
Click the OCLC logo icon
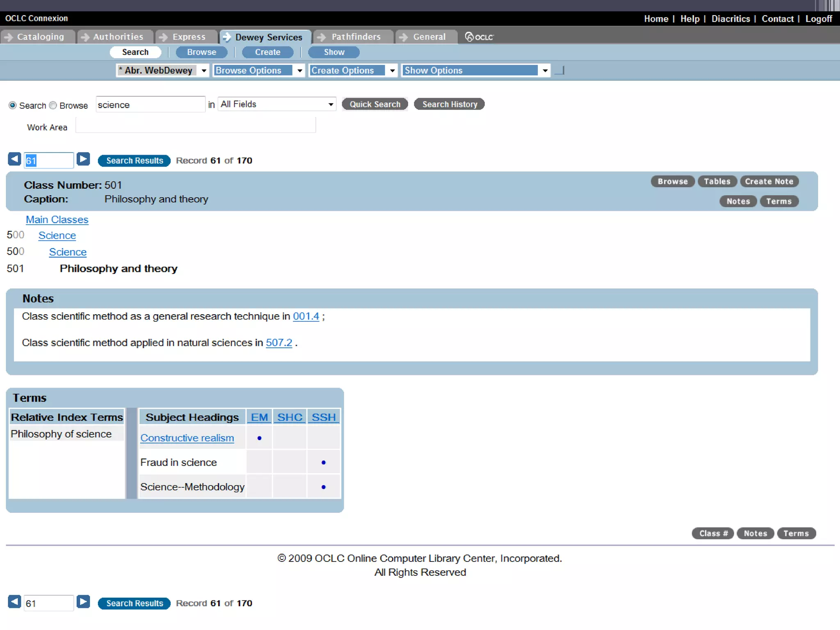[x=479, y=37]
